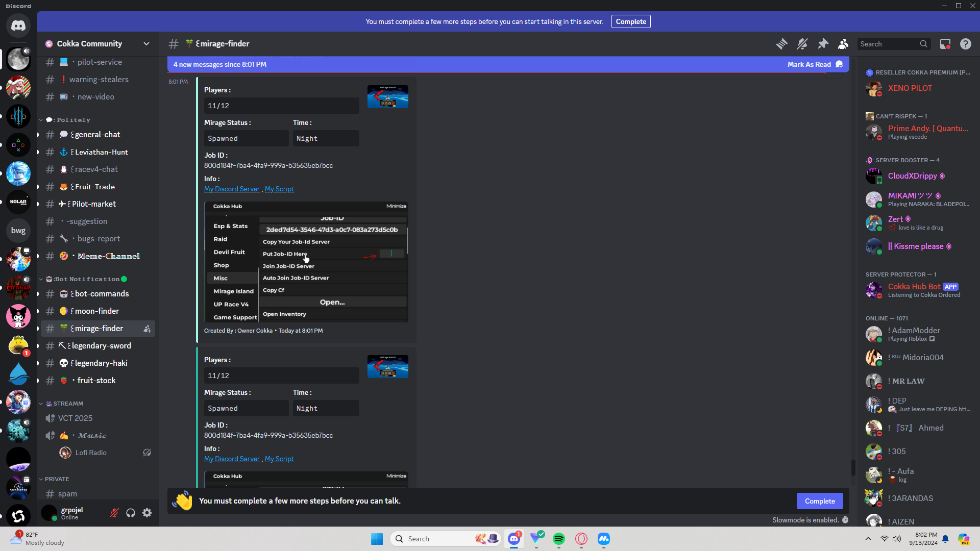Open the spam channel
The width and height of the screenshot is (980, 551).
(98, 494)
